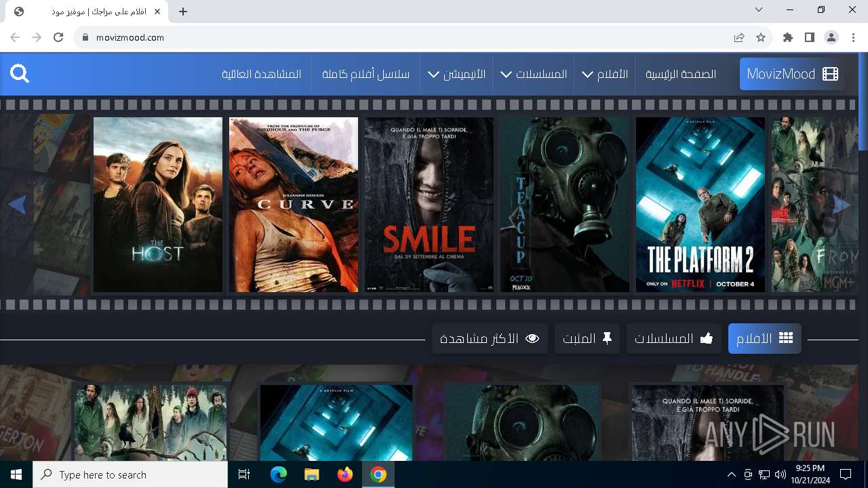
Task: Reload the page in Chrome
Action: [x=58, y=37]
